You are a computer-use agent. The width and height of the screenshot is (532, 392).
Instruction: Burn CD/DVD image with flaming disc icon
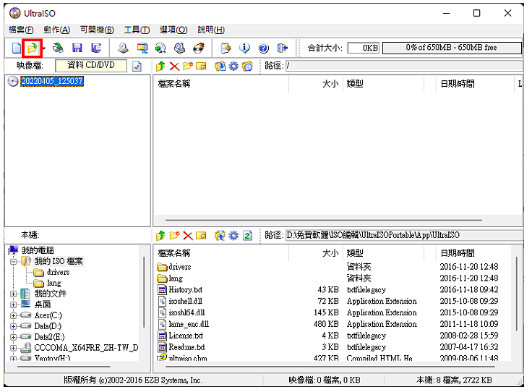[x=199, y=48]
